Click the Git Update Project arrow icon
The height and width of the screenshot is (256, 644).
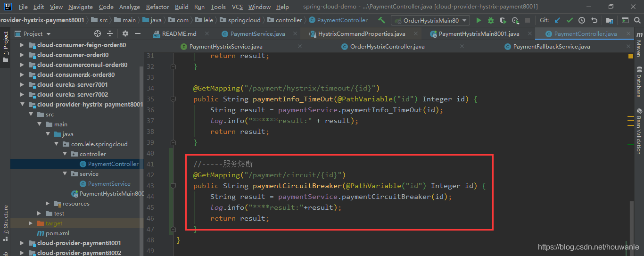558,20
